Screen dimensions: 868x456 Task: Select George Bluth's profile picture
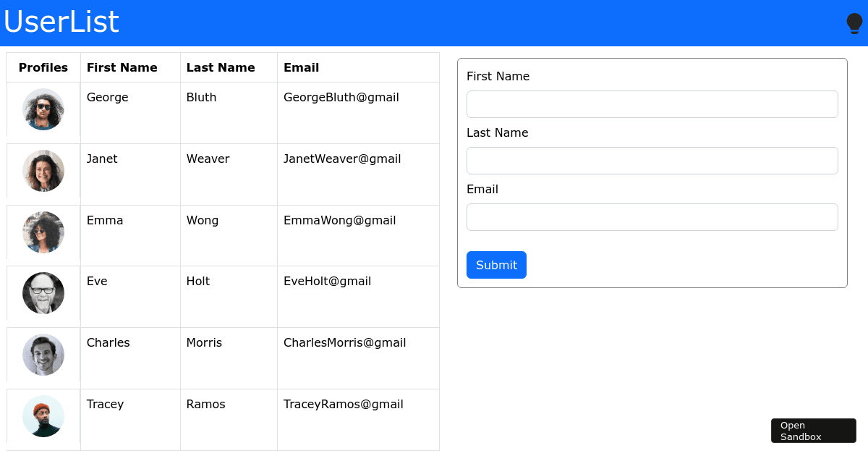(x=43, y=109)
